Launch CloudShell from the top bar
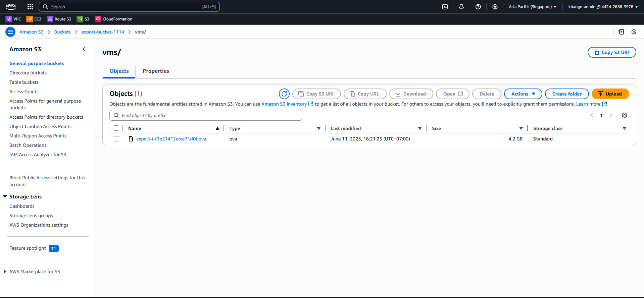 tap(445, 7)
